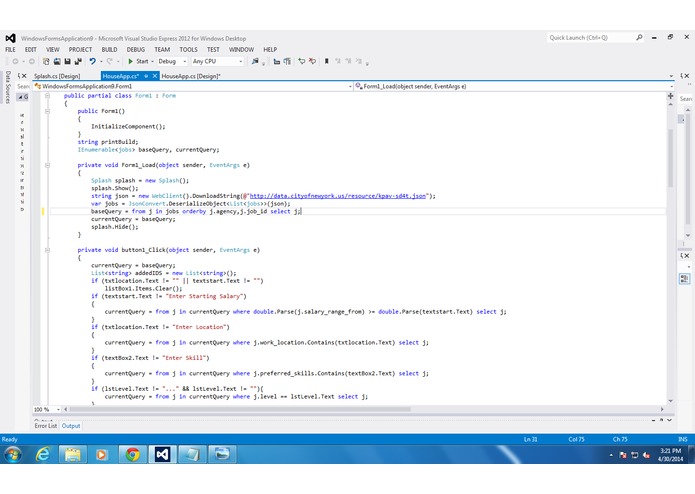695x494 pixels.
Task: Click the Visual Studio logo icon in title bar
Action: (x=11, y=38)
